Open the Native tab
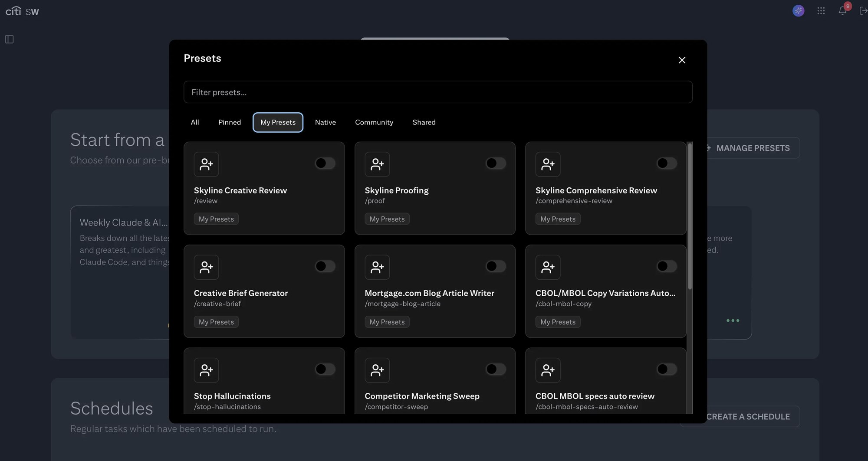Viewport: 868px width, 461px height. coord(325,122)
